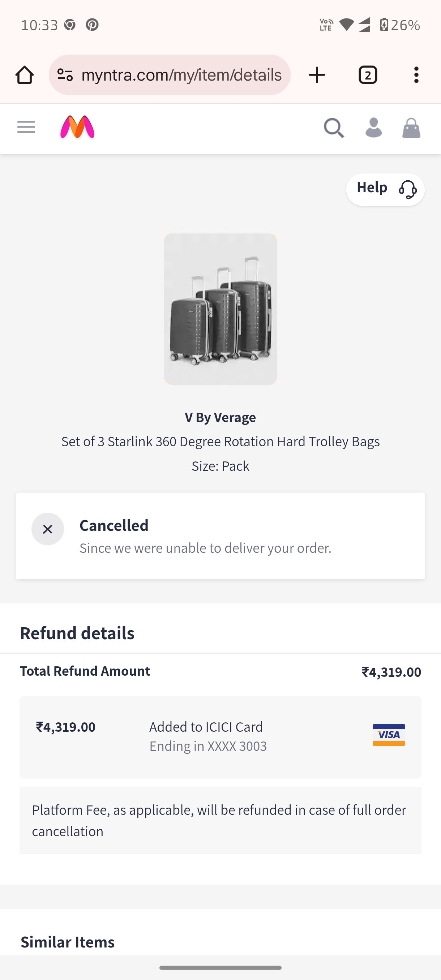Open the shopping bag

coord(411,128)
